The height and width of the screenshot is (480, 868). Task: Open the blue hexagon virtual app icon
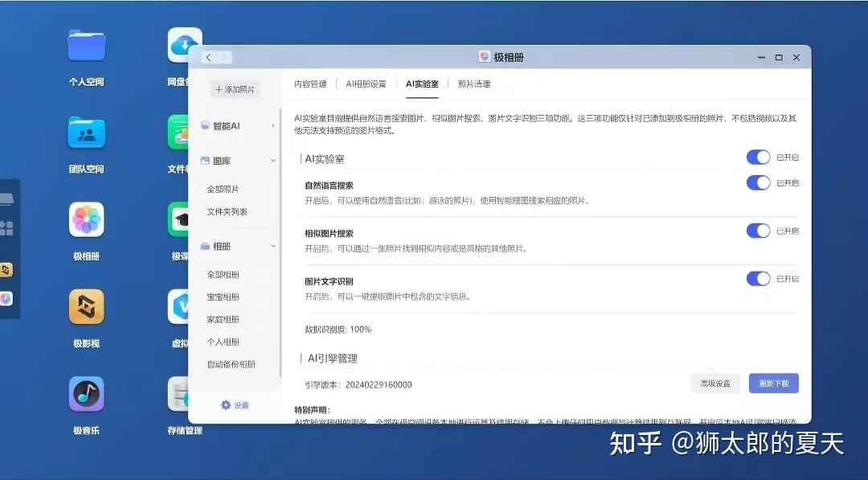pos(178,306)
